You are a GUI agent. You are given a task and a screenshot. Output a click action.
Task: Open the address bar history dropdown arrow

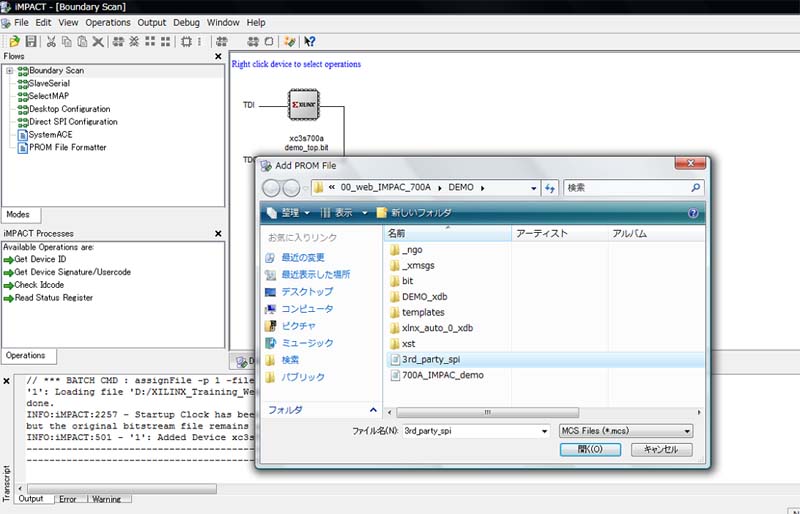(x=534, y=188)
